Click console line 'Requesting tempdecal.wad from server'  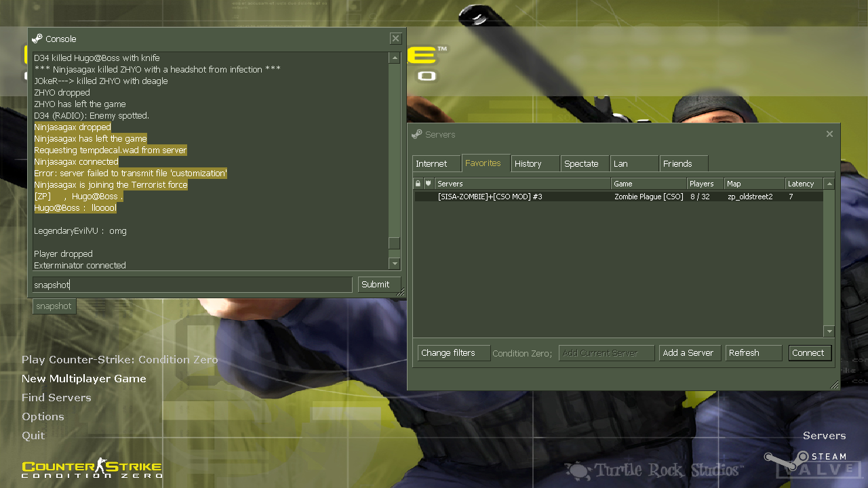click(x=111, y=150)
